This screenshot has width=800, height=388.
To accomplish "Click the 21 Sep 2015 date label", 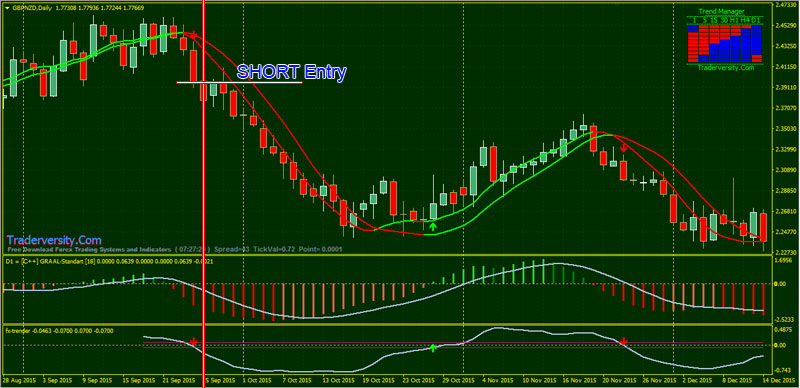I will (x=179, y=381).
